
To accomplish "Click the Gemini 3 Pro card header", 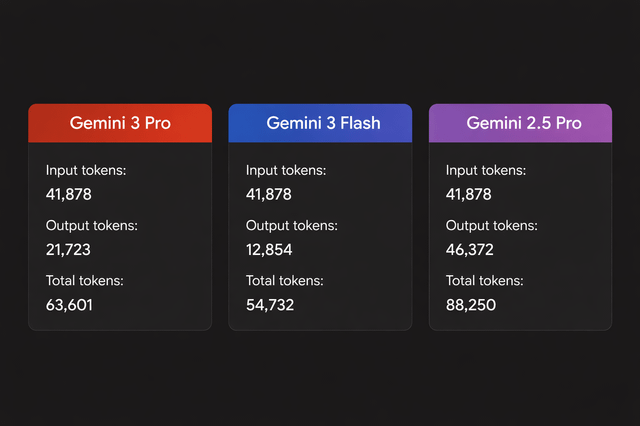I will (x=120, y=123).
